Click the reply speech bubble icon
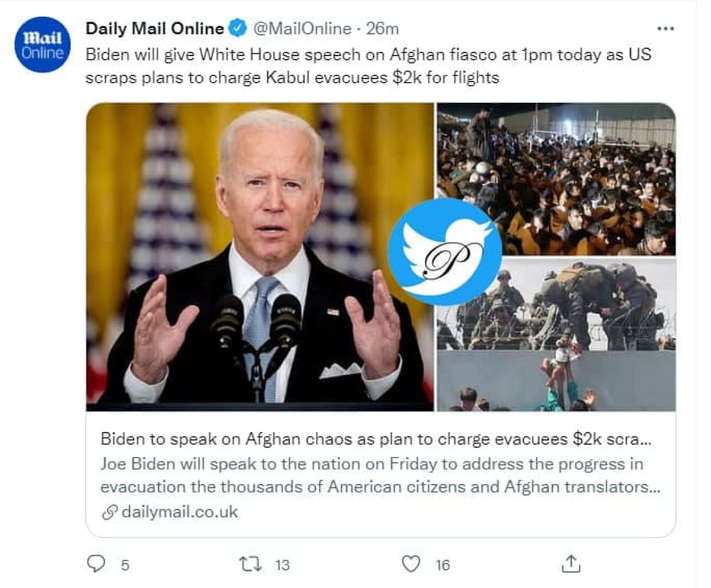 (95, 563)
